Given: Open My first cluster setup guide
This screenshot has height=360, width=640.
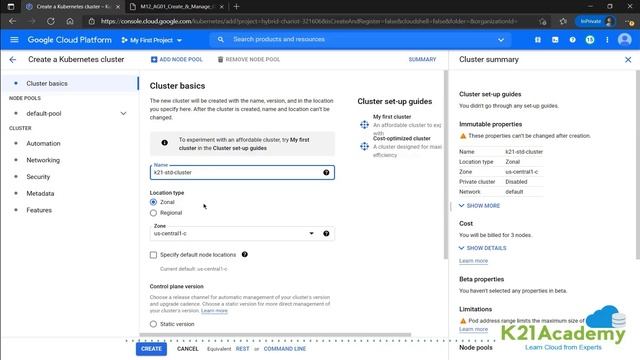Looking at the screenshot, I should pyautogui.click(x=392, y=117).
